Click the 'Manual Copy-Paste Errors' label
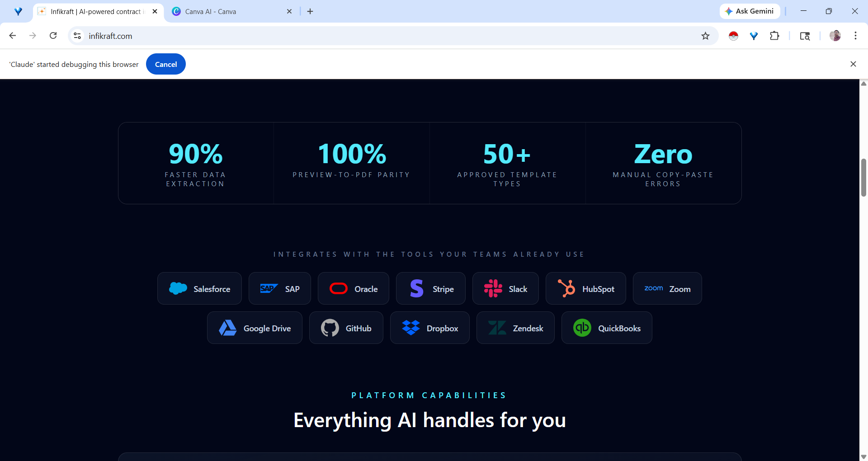This screenshot has height=461, width=868. click(x=663, y=179)
